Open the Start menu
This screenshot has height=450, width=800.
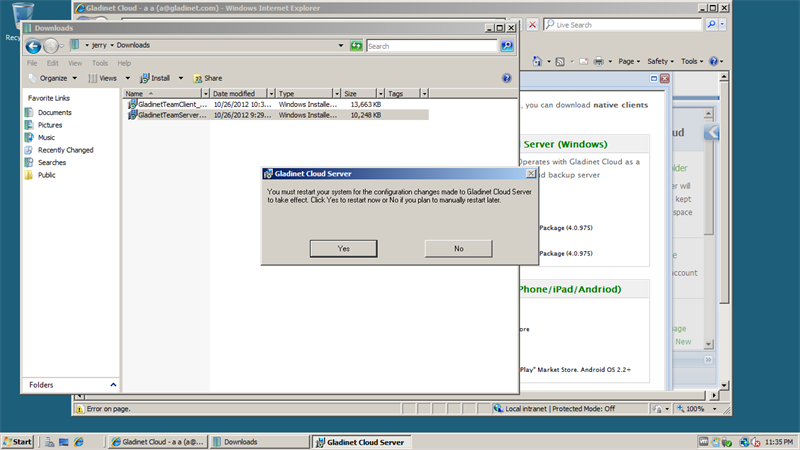click(x=17, y=442)
